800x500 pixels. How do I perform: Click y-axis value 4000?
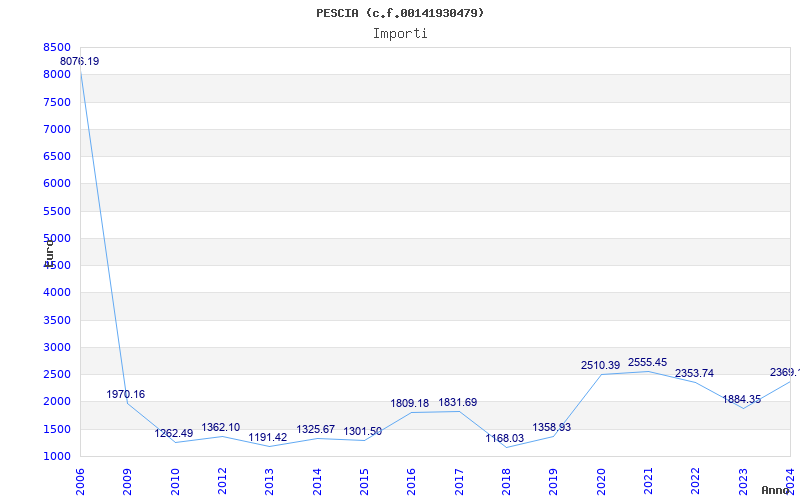point(57,292)
